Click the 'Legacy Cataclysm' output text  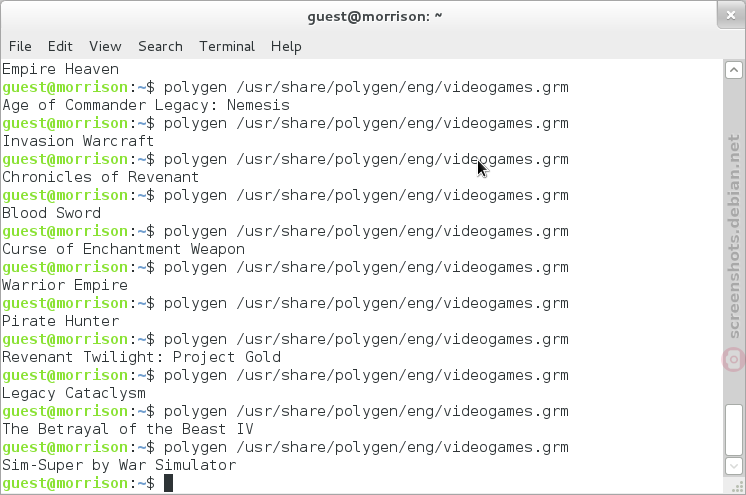pos(74,393)
